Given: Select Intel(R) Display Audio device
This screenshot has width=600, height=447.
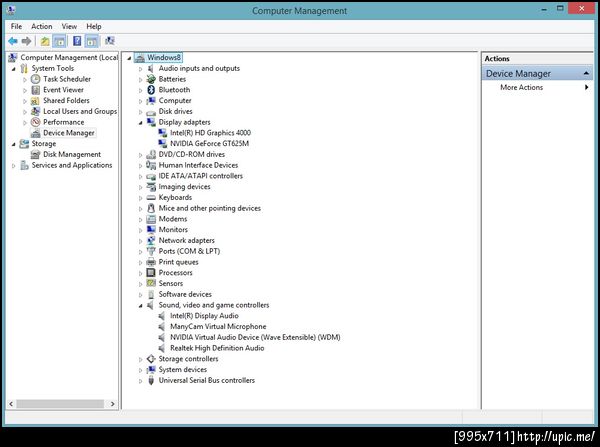Looking at the screenshot, I should [204, 316].
